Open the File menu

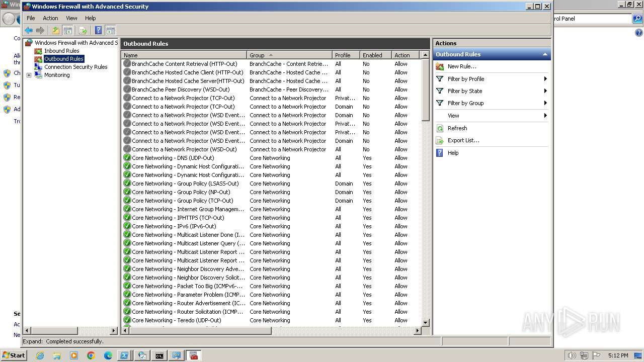point(31,18)
